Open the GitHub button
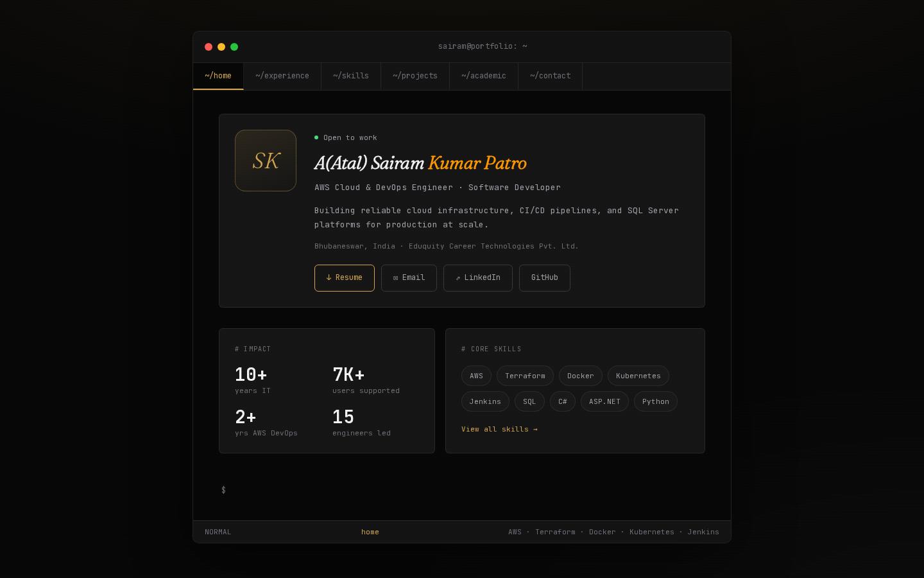The height and width of the screenshot is (578, 924). point(545,278)
